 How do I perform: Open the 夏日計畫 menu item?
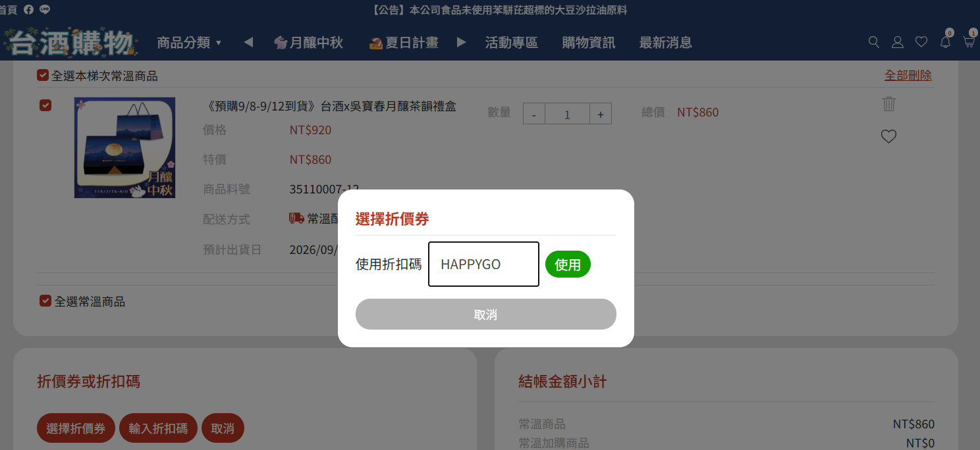click(404, 43)
